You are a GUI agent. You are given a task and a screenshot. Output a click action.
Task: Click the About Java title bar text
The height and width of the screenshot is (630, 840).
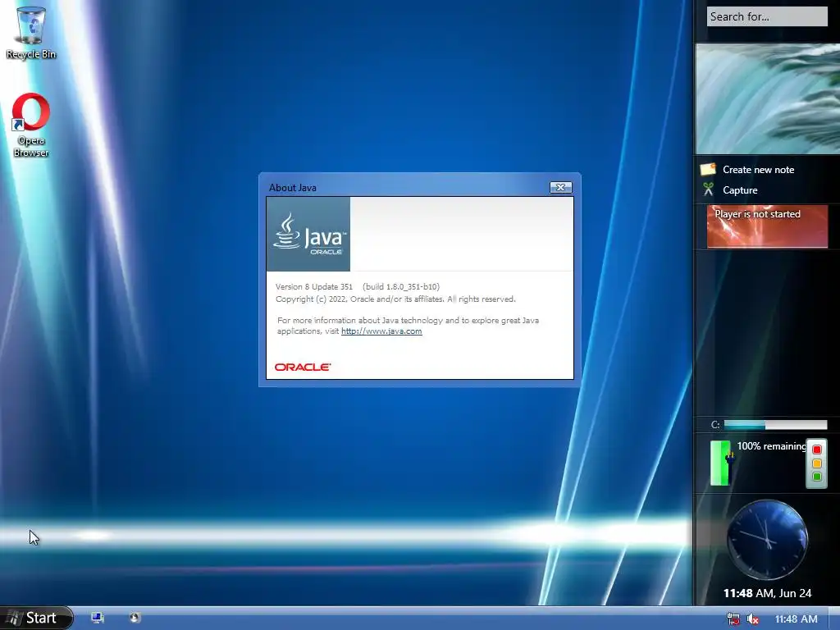(x=293, y=188)
